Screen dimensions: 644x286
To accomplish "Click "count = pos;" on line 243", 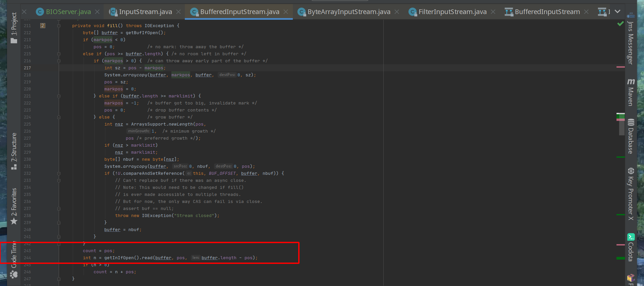I will click(99, 251).
